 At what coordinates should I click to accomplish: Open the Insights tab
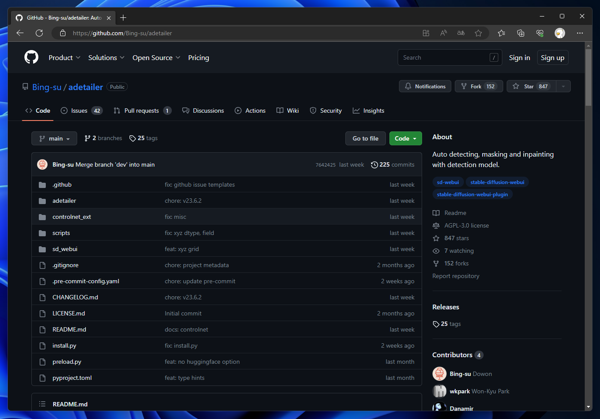click(x=368, y=111)
